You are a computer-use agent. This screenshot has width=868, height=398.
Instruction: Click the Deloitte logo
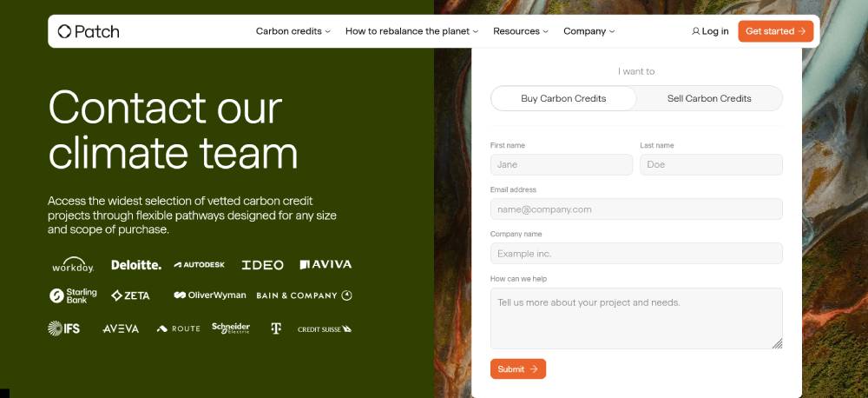136,265
